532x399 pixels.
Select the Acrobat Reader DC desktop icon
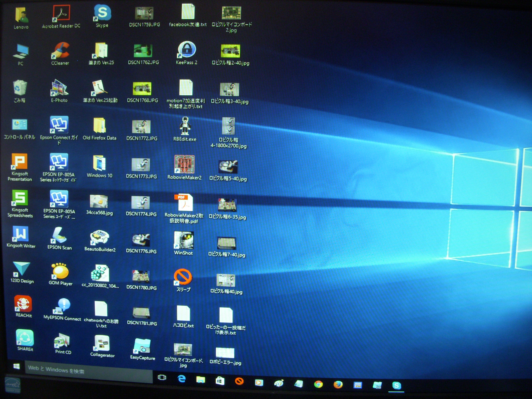tap(61, 13)
